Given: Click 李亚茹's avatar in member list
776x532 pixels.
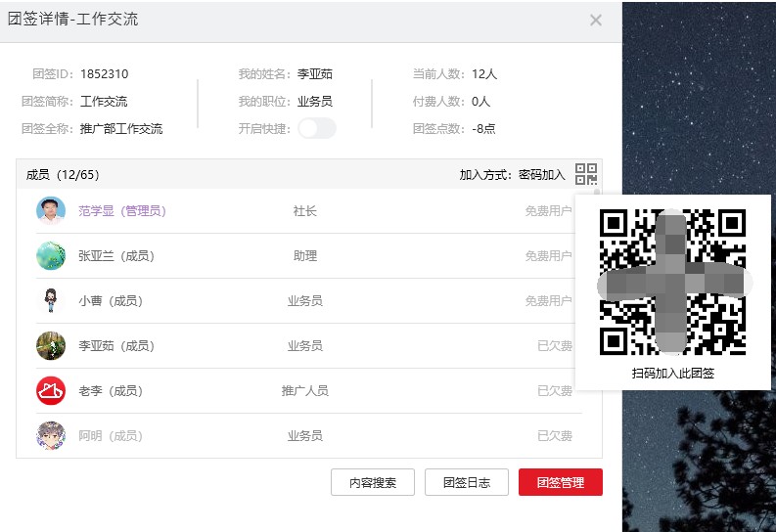Looking at the screenshot, I should coord(51,345).
